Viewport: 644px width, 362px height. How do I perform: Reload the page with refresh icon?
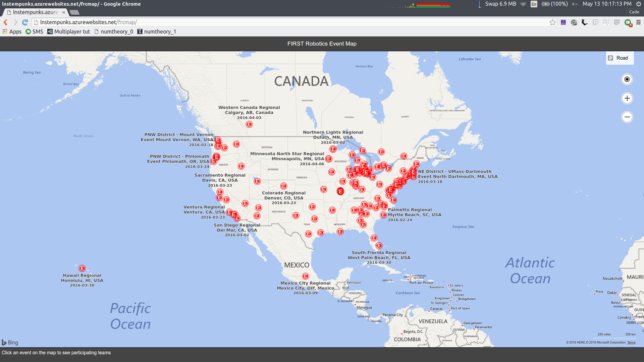25,22
